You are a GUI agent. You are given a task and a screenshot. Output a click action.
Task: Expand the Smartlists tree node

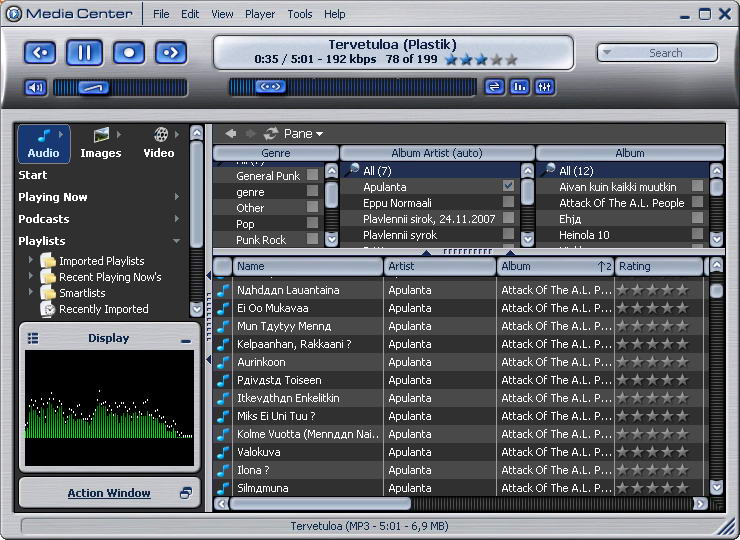click(x=31, y=292)
